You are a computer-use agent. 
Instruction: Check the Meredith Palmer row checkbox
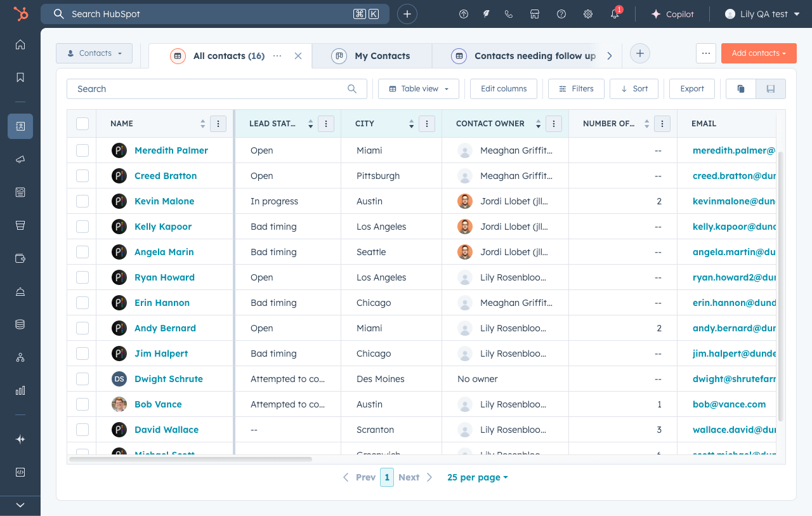[82, 150]
